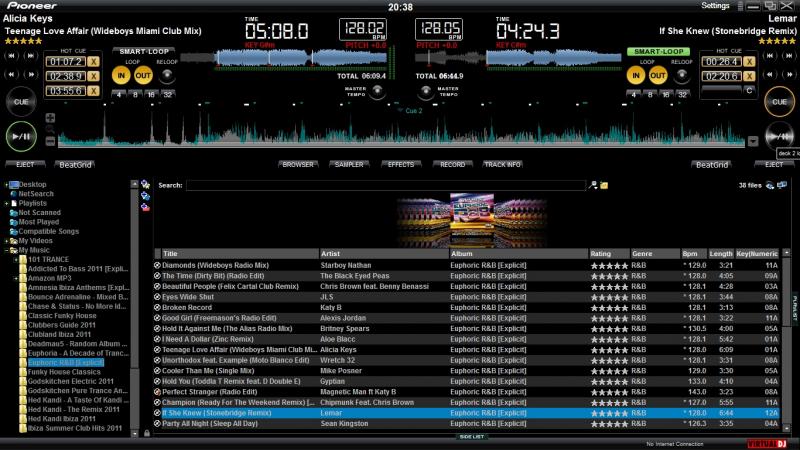Open search options icon beside search field

click(x=593, y=185)
